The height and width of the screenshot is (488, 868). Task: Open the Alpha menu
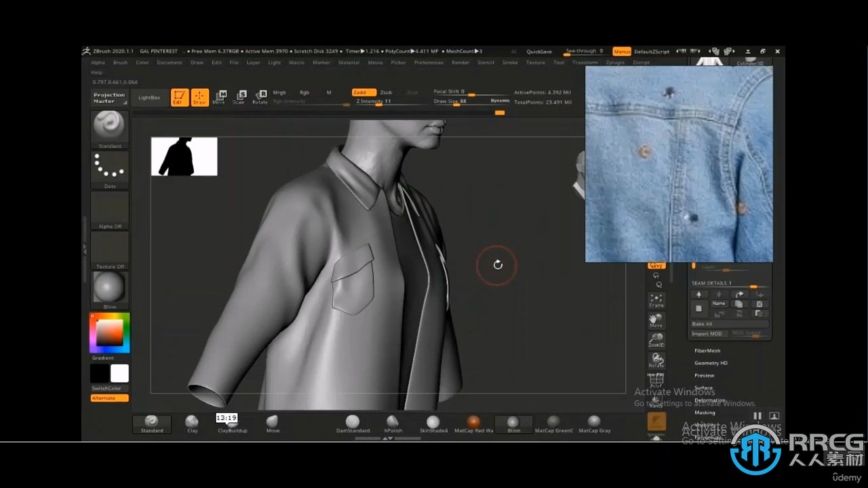click(x=98, y=62)
